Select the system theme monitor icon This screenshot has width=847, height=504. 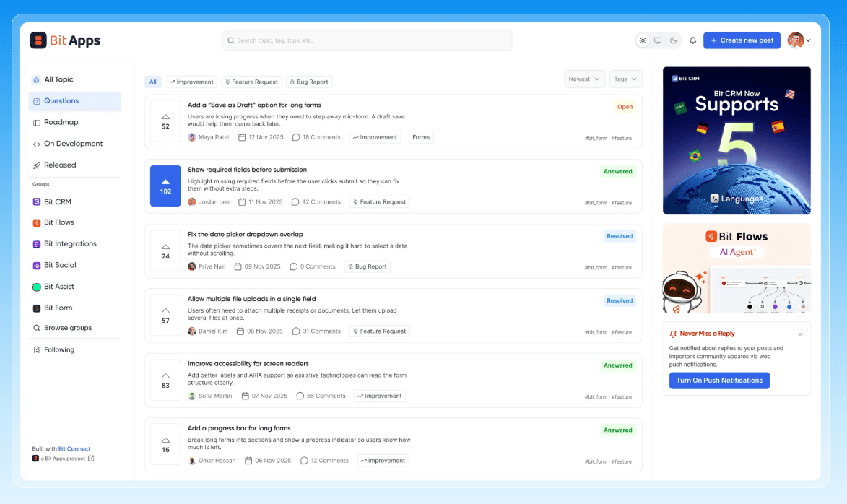coord(658,40)
